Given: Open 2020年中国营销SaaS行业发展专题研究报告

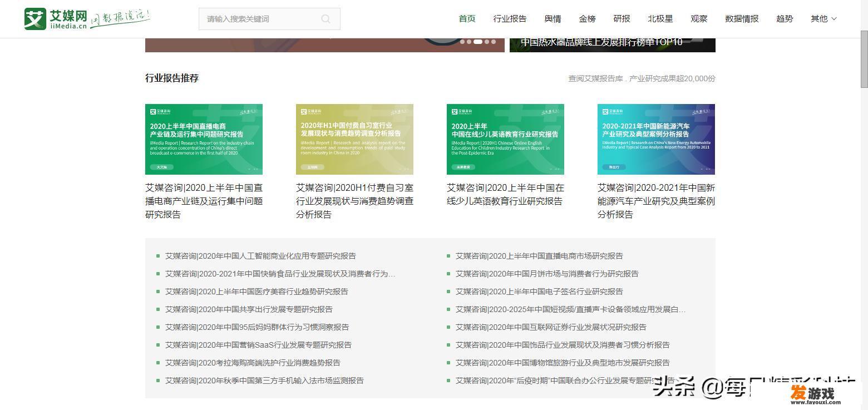Looking at the screenshot, I should (x=258, y=345).
